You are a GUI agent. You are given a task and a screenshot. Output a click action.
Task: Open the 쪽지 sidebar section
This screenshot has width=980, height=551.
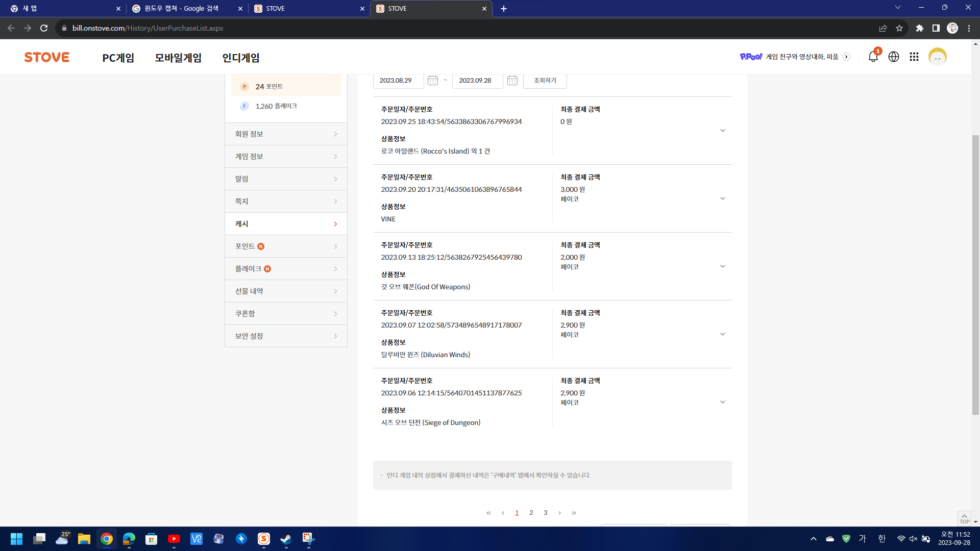click(286, 202)
